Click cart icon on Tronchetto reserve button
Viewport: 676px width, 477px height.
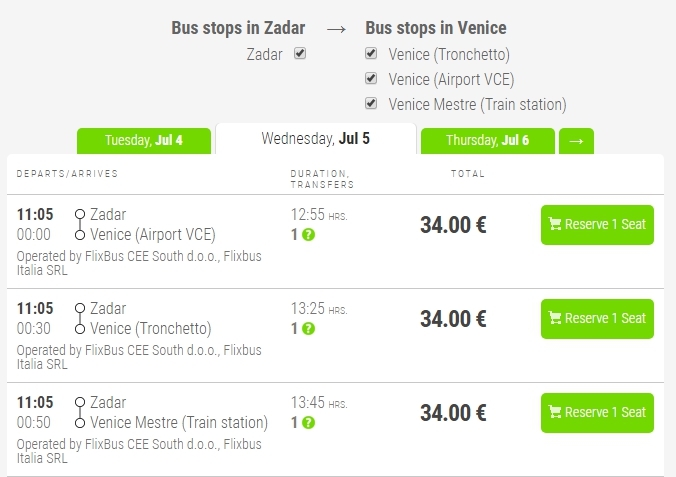[555, 319]
